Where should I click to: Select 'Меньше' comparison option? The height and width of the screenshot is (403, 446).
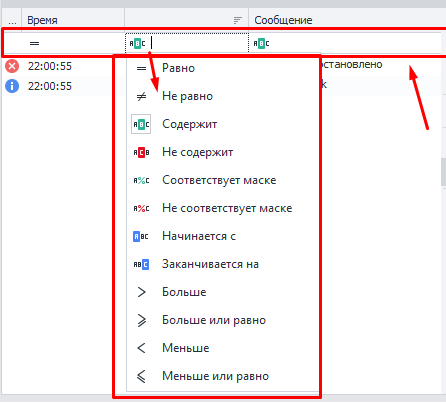pos(223,348)
